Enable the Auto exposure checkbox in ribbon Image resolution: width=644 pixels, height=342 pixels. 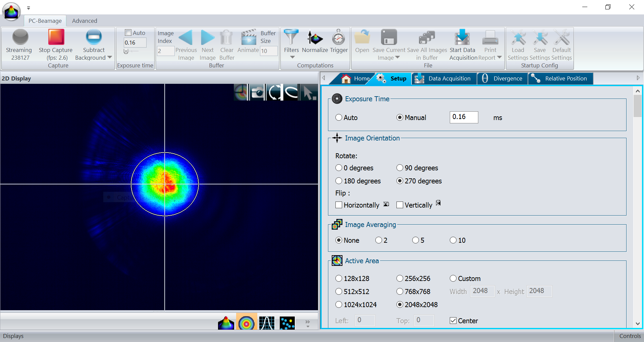pyautogui.click(x=128, y=33)
